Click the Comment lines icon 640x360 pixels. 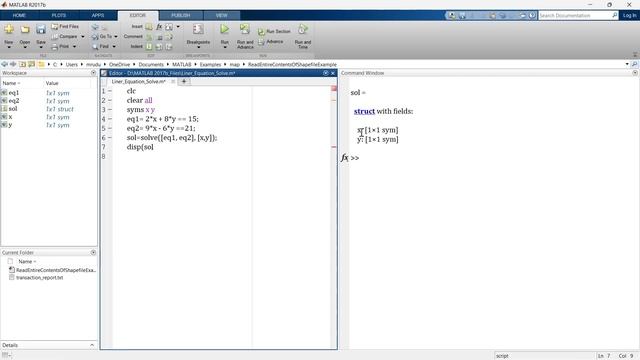pos(149,37)
